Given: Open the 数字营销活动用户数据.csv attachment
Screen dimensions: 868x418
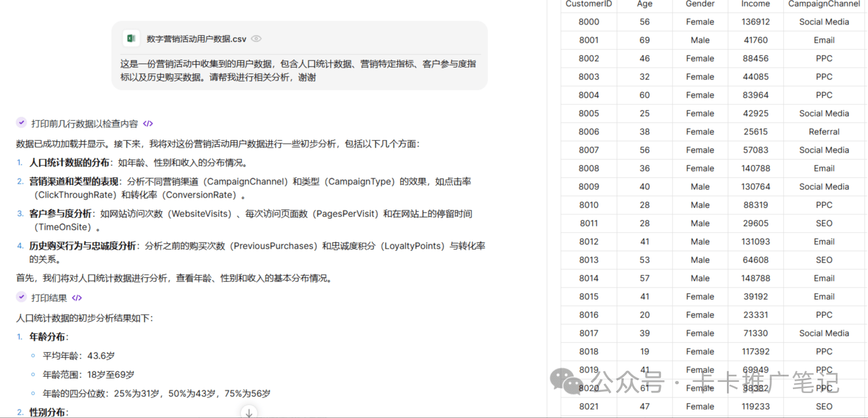Looking at the screenshot, I should click(196, 39).
